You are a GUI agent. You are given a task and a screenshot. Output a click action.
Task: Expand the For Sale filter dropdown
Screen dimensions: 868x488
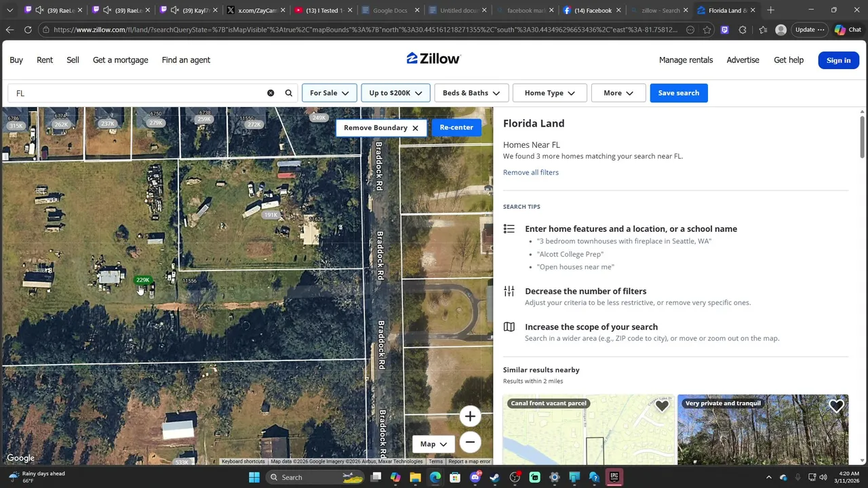point(329,93)
